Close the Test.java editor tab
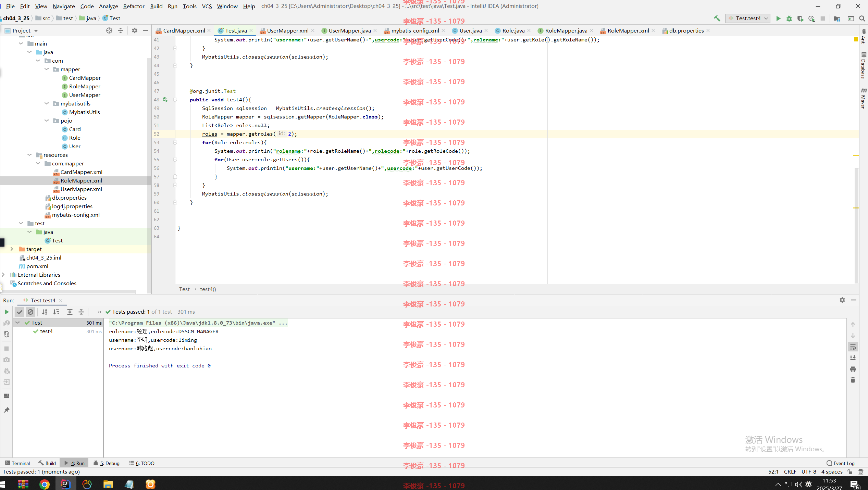This screenshot has width=868, height=490. [251, 30]
